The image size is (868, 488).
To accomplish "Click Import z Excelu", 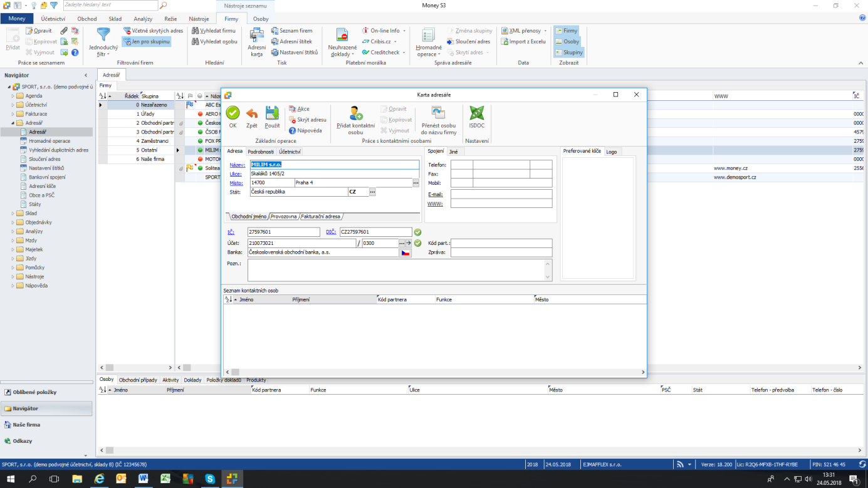I will [523, 41].
